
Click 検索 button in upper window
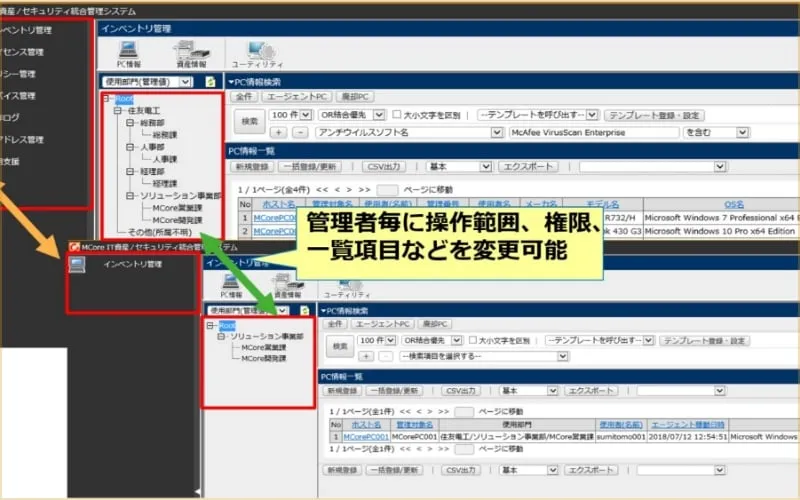[x=249, y=121]
